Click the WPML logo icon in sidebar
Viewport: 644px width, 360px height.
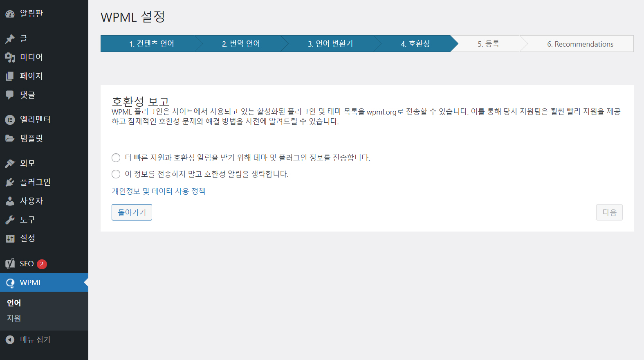tap(10, 283)
